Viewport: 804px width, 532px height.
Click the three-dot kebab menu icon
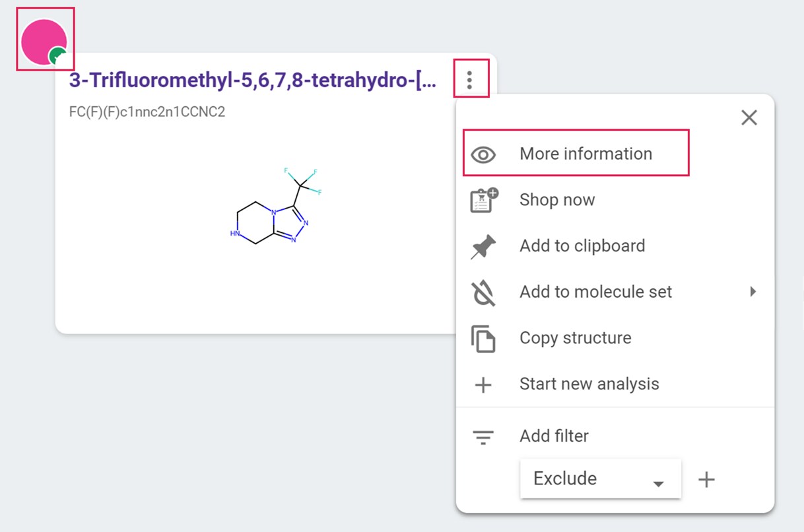(x=469, y=80)
